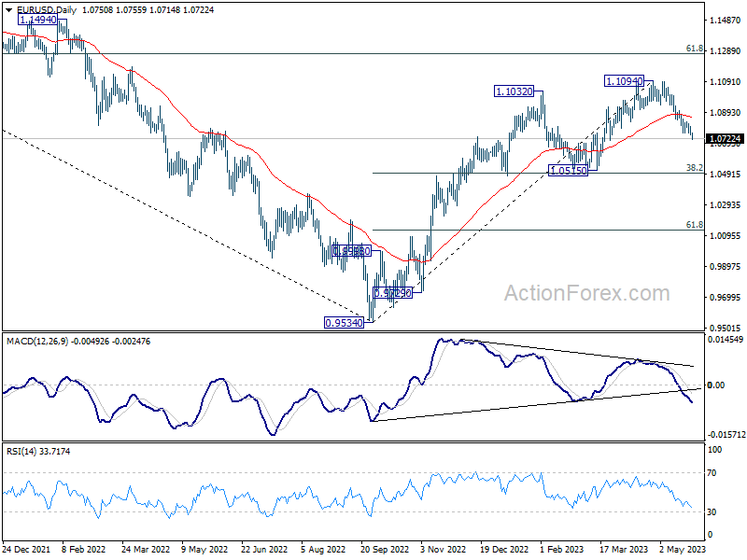Select the 1.10940 swing high label
The image size is (747, 560).
623,82
